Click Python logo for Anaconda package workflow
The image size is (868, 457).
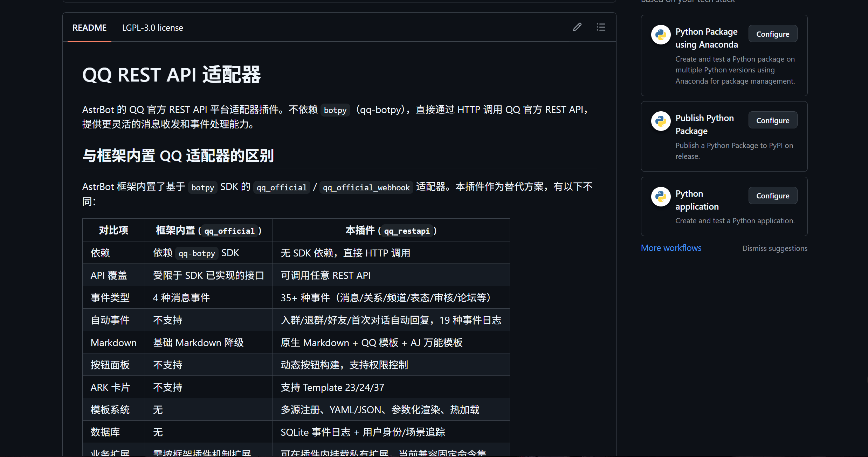661,35
